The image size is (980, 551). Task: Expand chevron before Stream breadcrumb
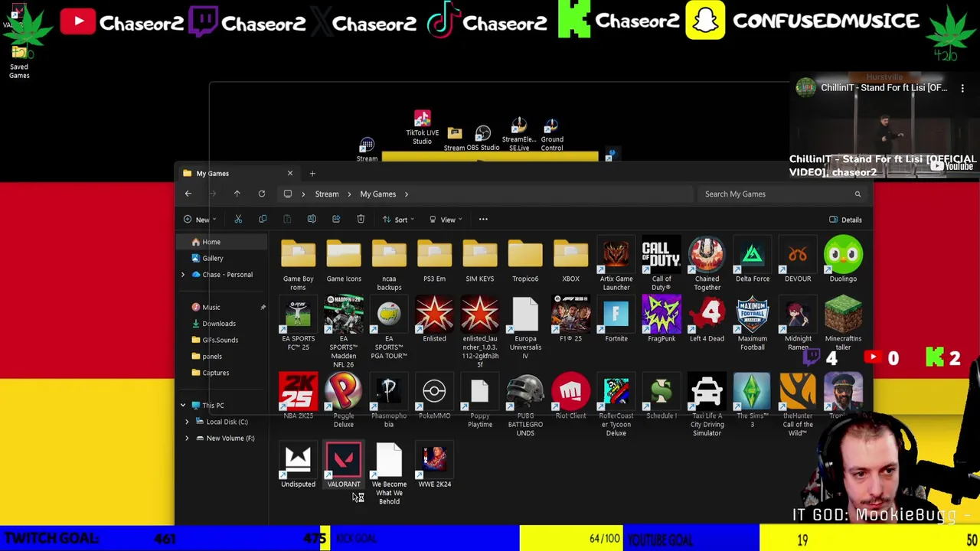pyautogui.click(x=303, y=194)
